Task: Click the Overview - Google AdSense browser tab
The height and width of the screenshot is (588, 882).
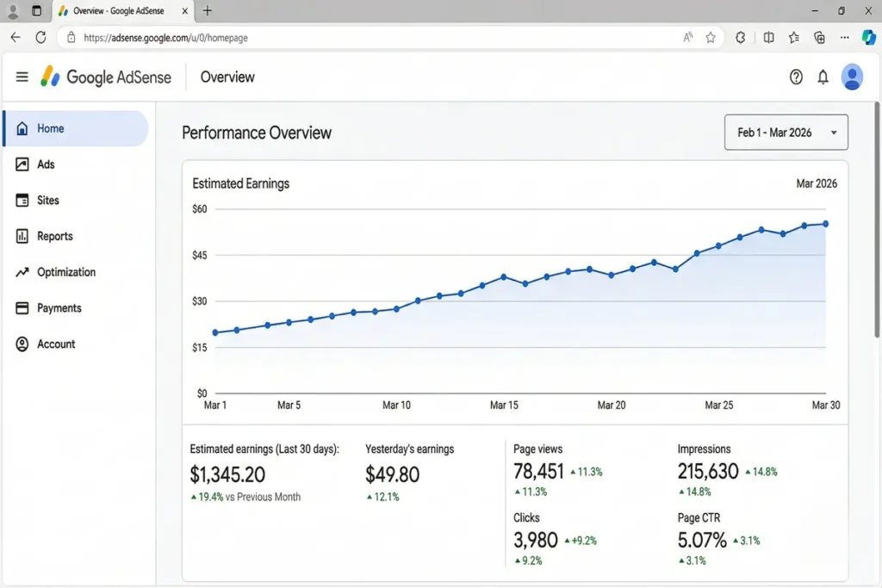Action: pyautogui.click(x=121, y=11)
